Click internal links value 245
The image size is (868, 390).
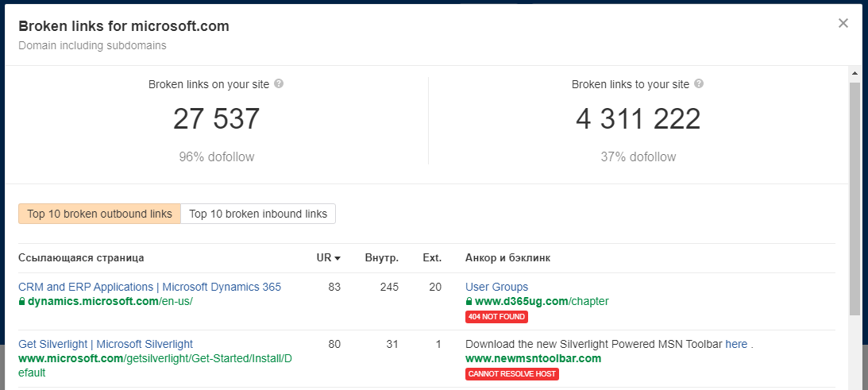click(390, 287)
